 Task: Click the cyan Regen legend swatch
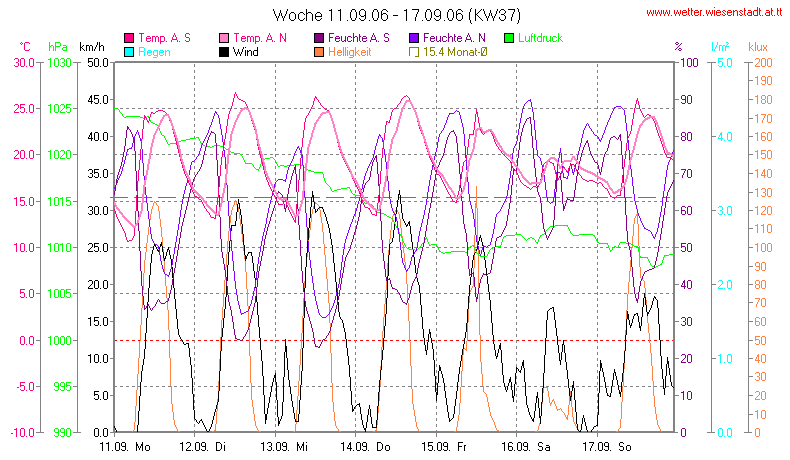pos(129,52)
